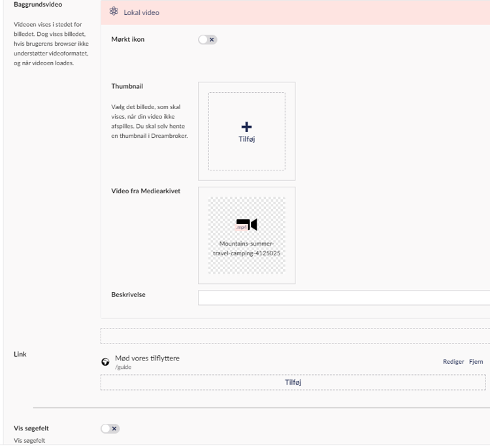Click the Lokal video block icon

click(x=114, y=12)
